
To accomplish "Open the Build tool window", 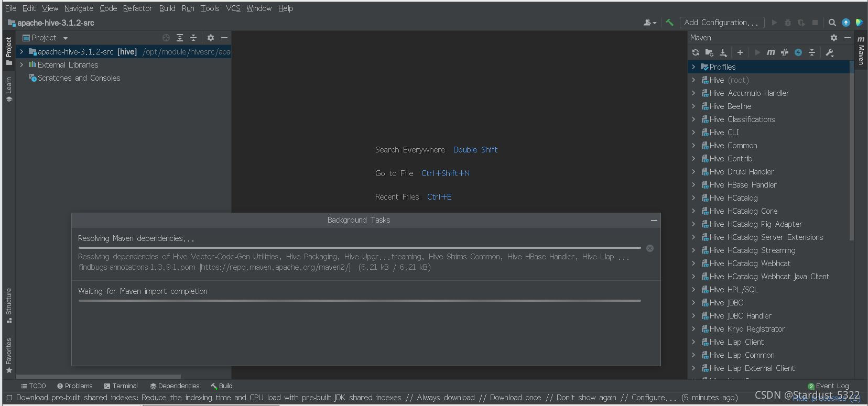I will 222,386.
